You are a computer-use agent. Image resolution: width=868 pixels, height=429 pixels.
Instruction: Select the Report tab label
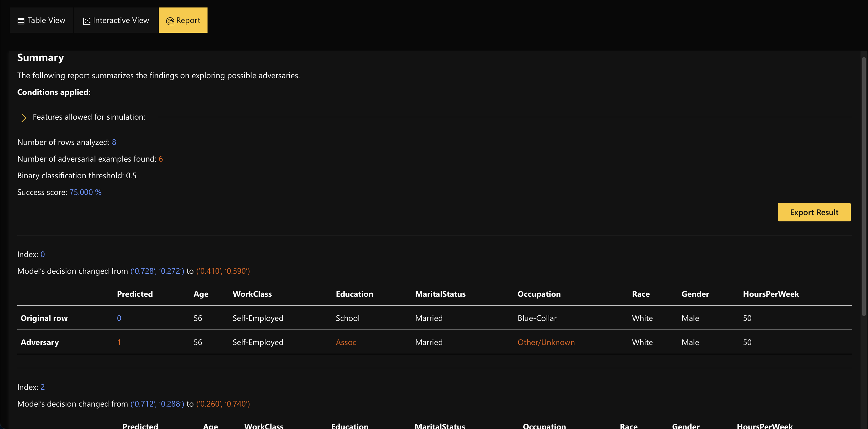[188, 20]
